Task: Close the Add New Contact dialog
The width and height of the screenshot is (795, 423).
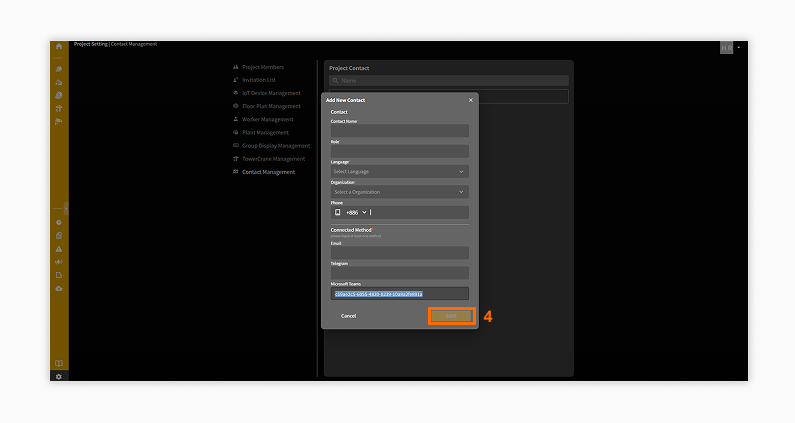Action: pyautogui.click(x=471, y=100)
